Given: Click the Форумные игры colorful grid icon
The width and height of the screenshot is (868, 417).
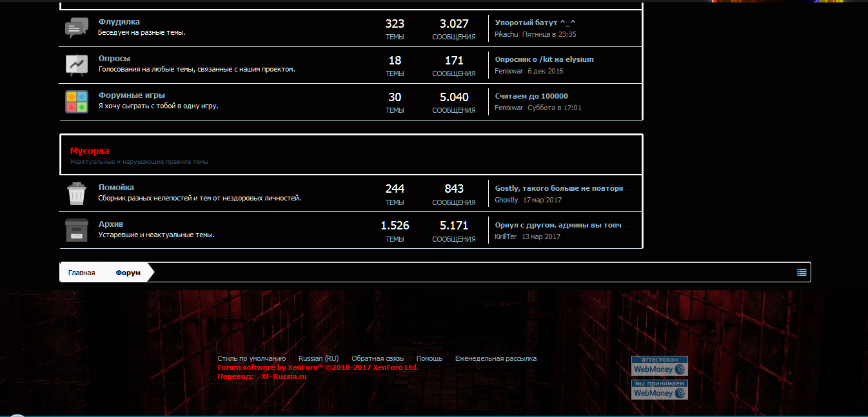Looking at the screenshot, I should point(77,102).
